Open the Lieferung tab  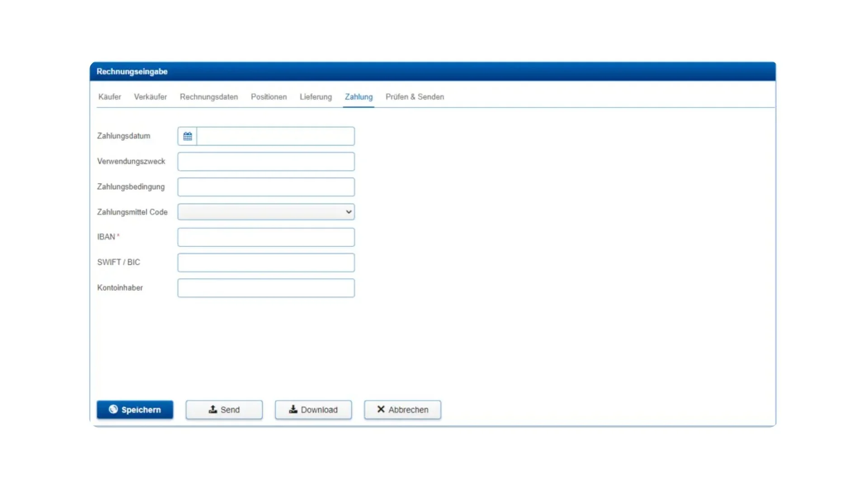(316, 97)
